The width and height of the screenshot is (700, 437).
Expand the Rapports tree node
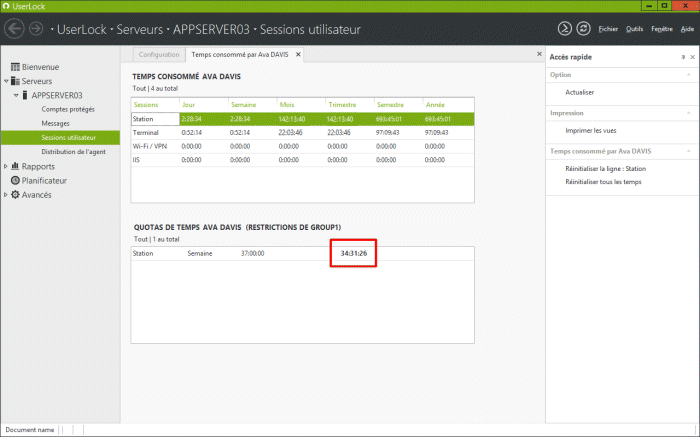coord(6,166)
